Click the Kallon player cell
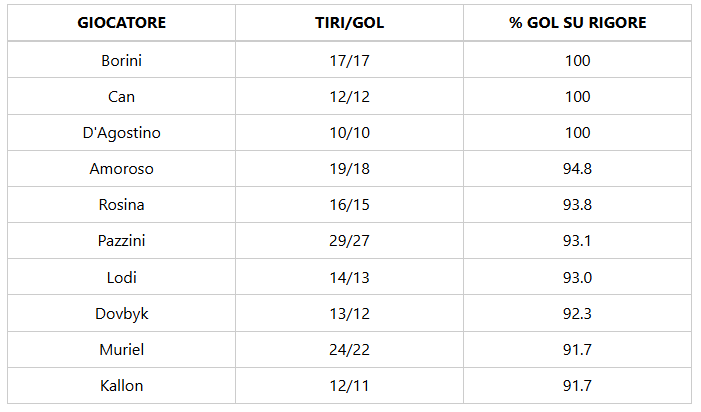Viewport: 701px width, 412px height. pyautogui.click(x=122, y=385)
